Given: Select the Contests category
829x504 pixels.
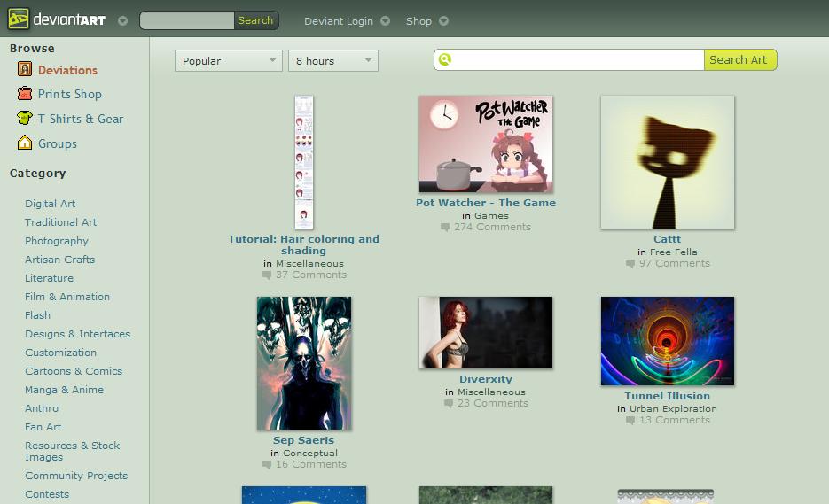Looking at the screenshot, I should click(x=47, y=494).
